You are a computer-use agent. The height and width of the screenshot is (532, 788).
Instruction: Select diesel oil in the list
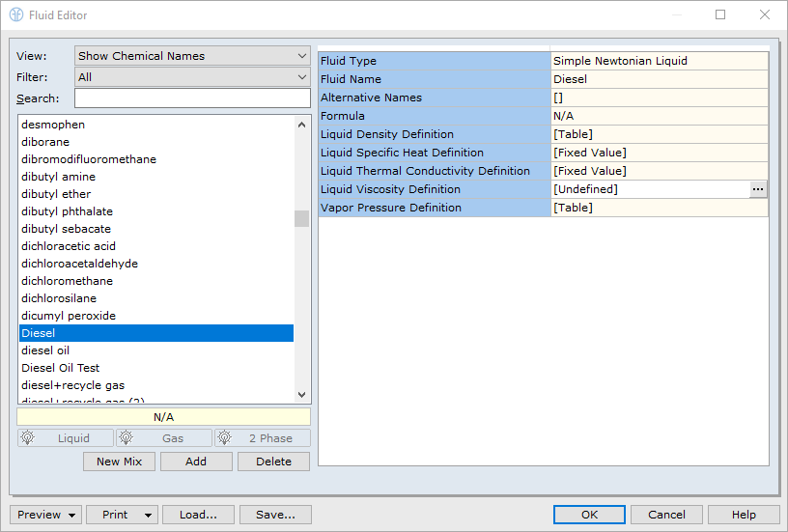[x=156, y=350]
